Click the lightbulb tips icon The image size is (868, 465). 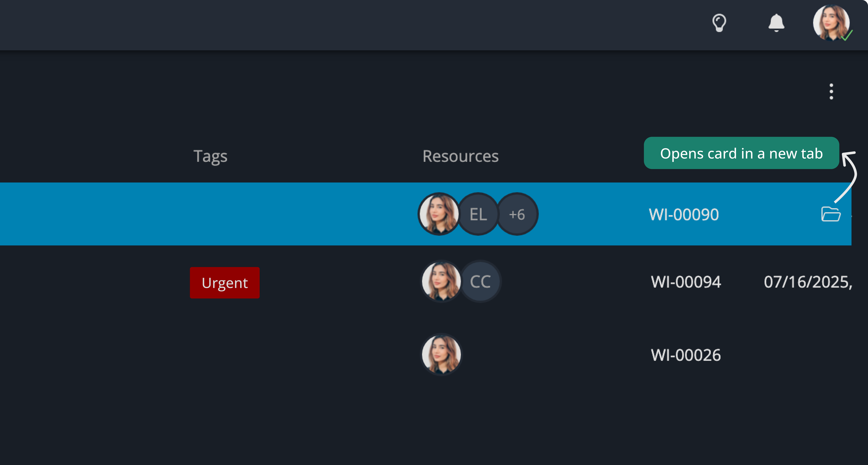pos(719,23)
